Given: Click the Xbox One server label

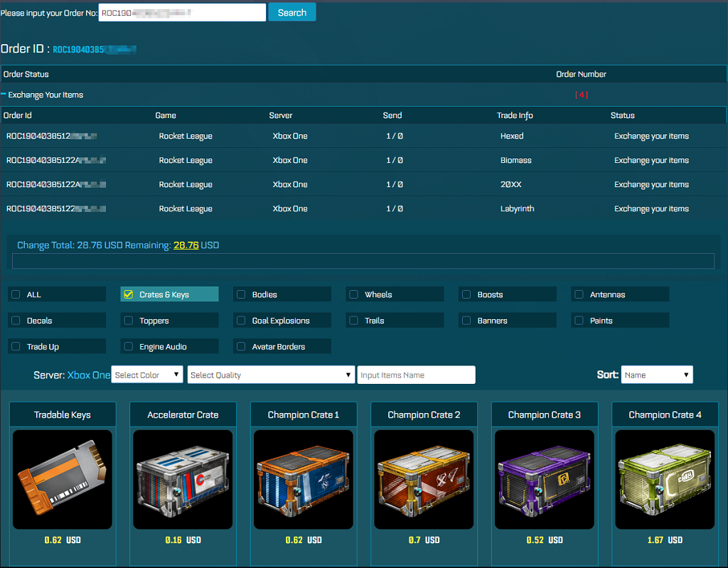Looking at the screenshot, I should [89, 375].
